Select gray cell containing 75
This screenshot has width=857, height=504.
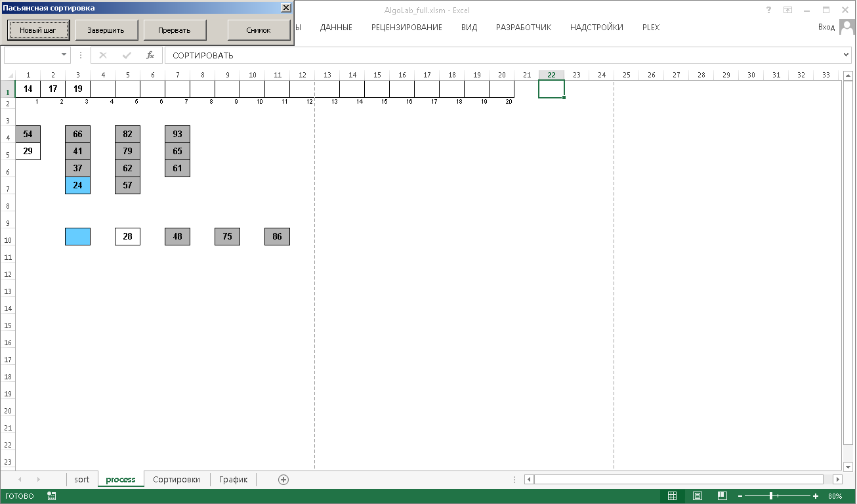[x=227, y=236]
